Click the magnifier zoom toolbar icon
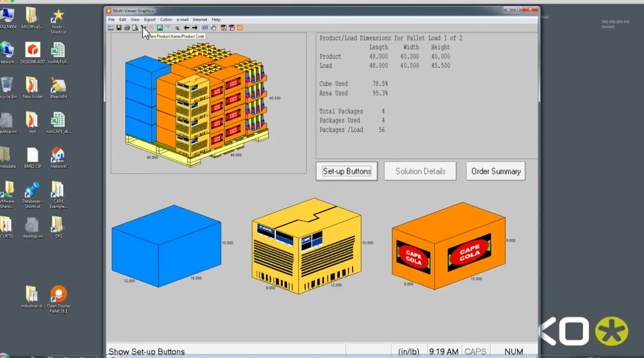The height and width of the screenshot is (358, 644). (x=177, y=28)
